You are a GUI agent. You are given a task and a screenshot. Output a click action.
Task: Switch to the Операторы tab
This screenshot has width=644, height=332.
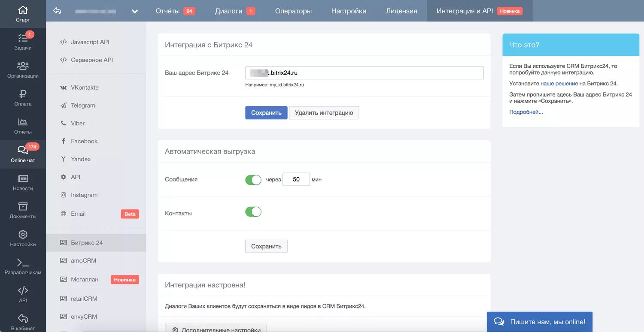[294, 11]
